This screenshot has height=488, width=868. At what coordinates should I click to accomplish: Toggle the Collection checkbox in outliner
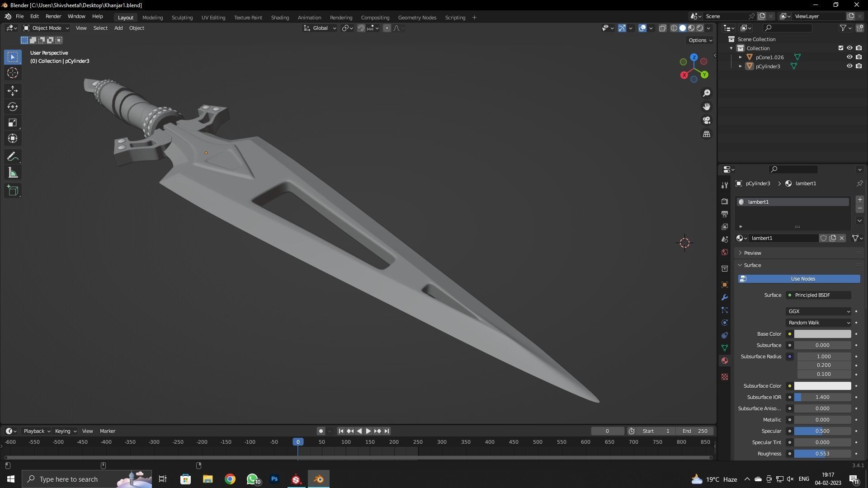click(x=840, y=48)
